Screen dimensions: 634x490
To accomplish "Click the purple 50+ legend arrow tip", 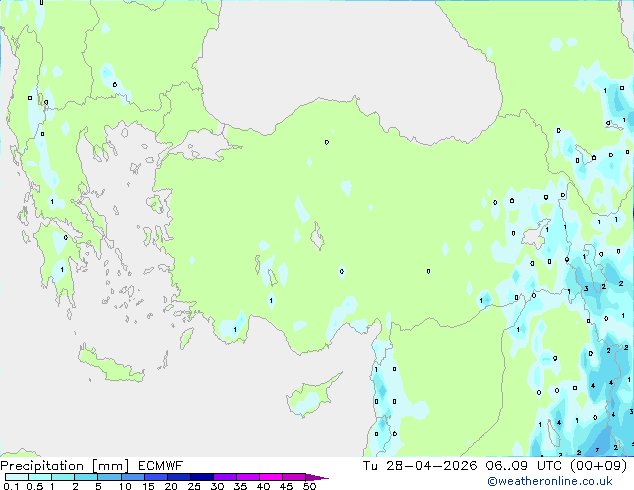I will point(317,477).
